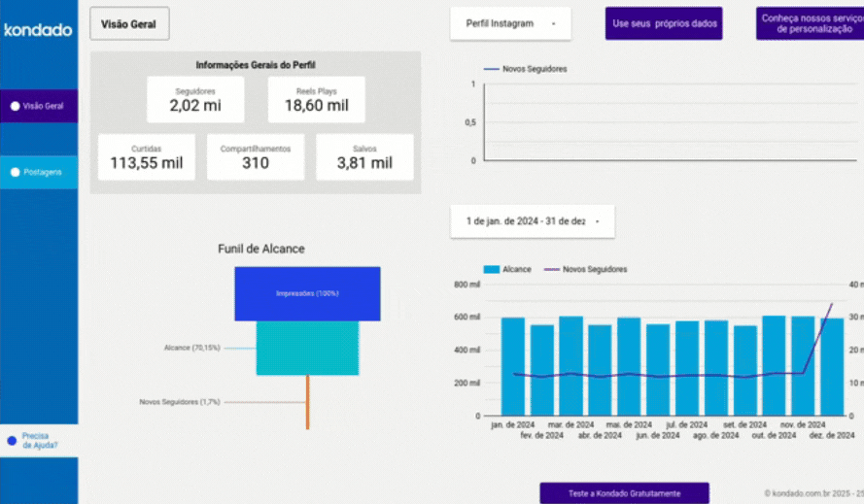Select Visão Geral in sidebar
Viewport: 864px width, 504px height.
pyautogui.click(x=42, y=106)
